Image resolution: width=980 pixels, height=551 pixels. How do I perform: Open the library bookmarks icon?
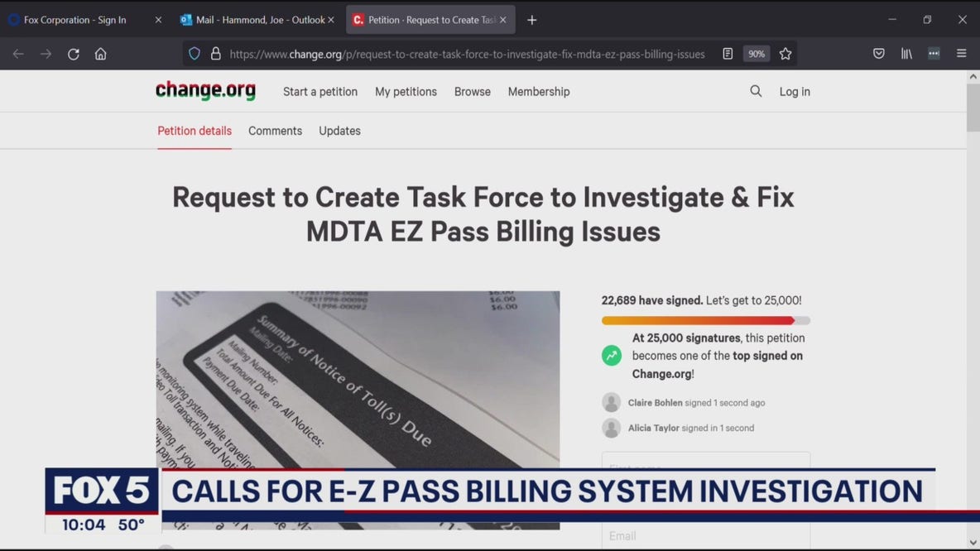tap(906, 54)
